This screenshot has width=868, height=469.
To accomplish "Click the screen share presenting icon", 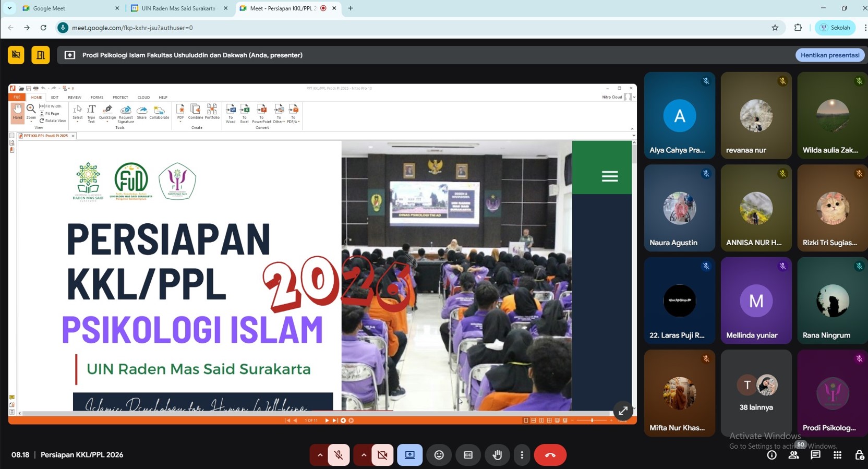I will click(409, 455).
